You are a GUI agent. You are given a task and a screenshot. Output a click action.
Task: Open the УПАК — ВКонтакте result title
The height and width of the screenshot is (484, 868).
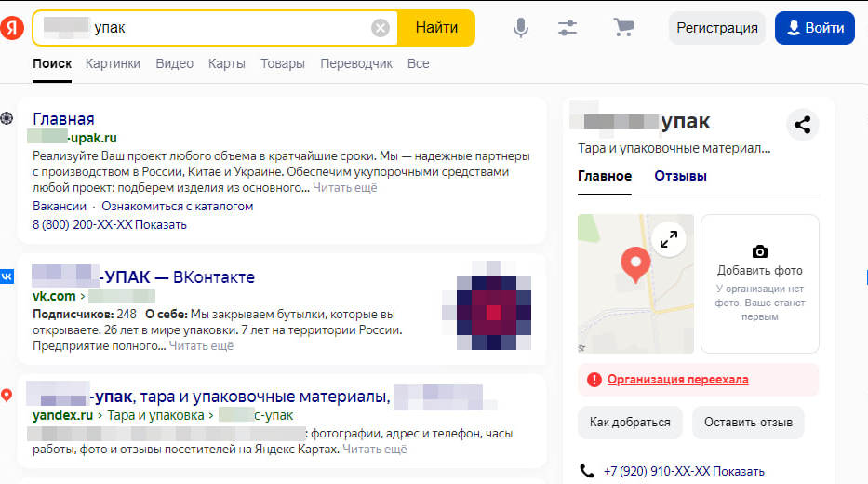144,276
